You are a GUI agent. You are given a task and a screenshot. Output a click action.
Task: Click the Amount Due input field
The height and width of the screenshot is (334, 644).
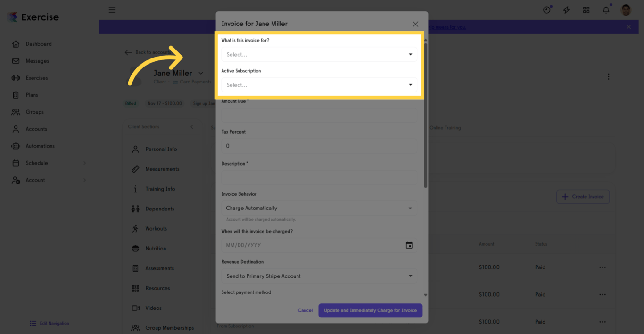point(319,115)
